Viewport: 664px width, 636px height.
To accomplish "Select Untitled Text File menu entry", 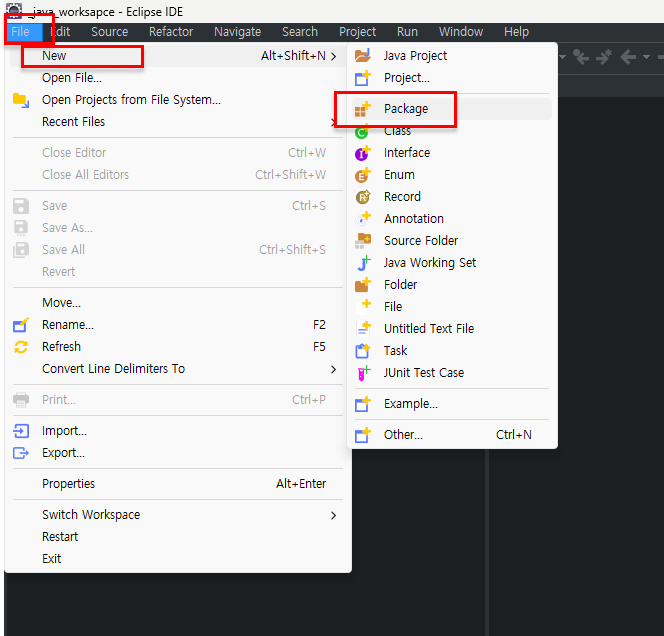I will [452, 329].
